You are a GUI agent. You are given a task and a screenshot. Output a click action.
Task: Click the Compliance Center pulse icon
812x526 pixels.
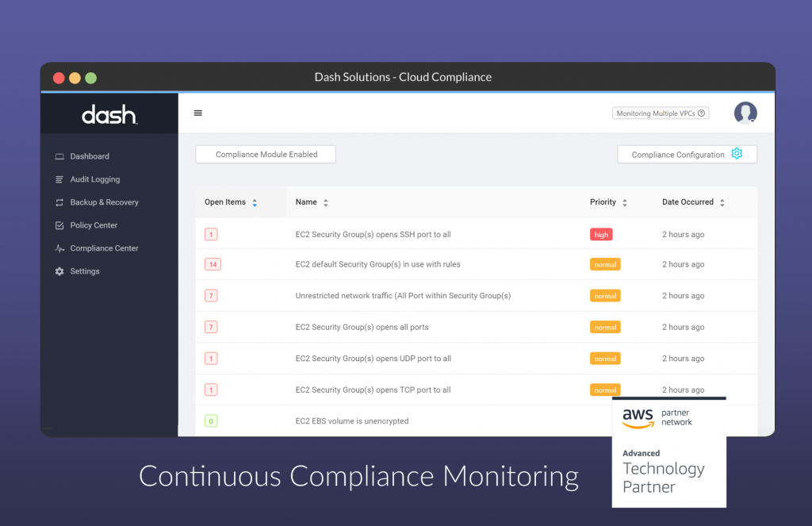point(59,248)
